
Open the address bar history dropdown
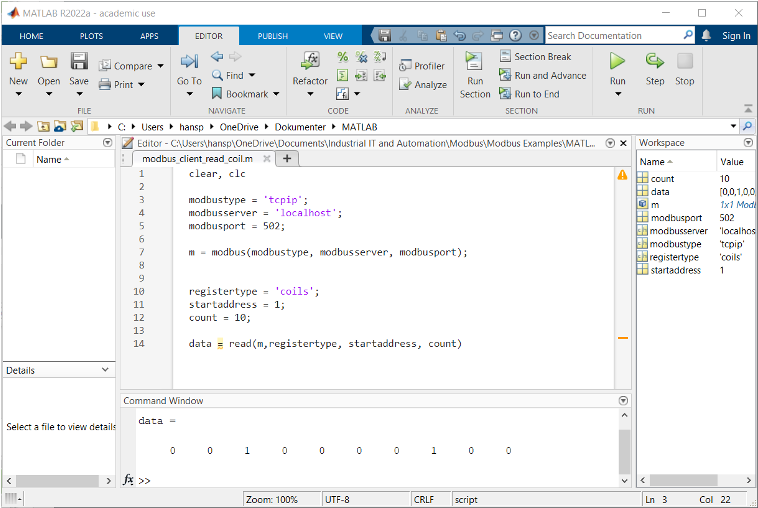(x=734, y=127)
